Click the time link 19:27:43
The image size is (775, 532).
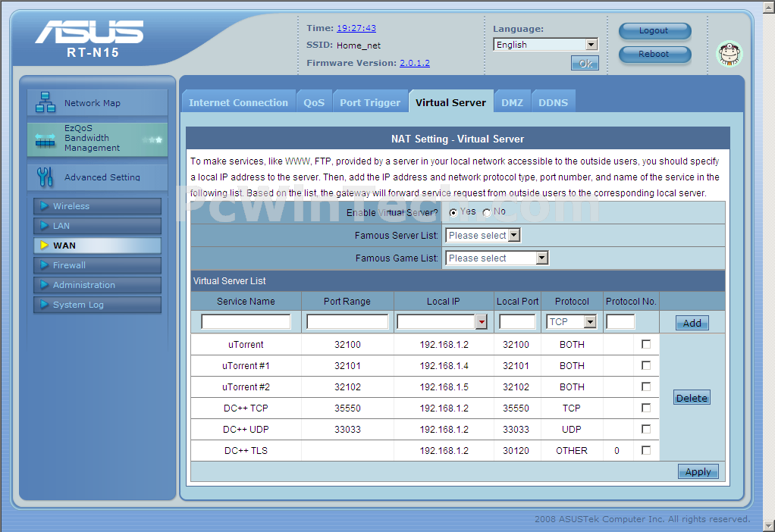[x=356, y=28]
